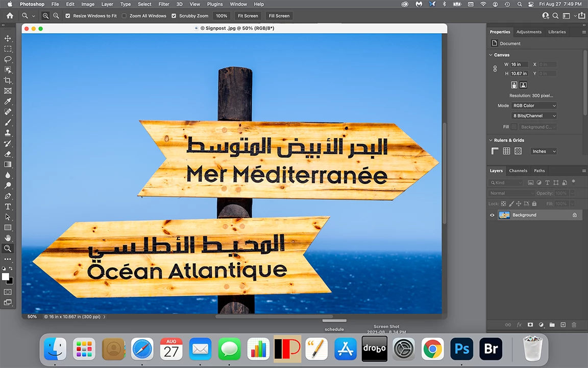Switch to the Paths tab
Viewport: 588px width, 368px height.
[539, 171]
